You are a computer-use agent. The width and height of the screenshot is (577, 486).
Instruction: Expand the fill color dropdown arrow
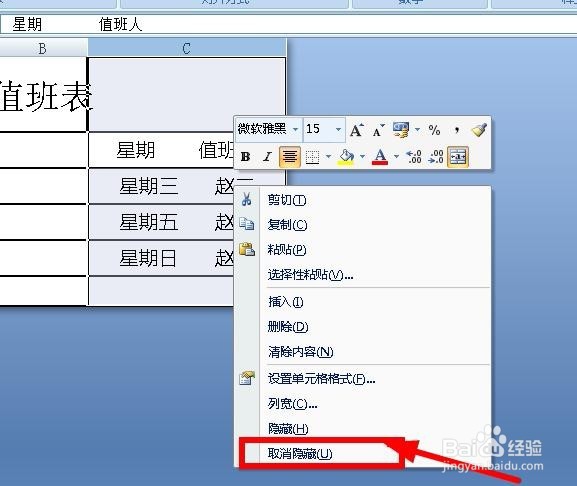pyautogui.click(x=362, y=157)
